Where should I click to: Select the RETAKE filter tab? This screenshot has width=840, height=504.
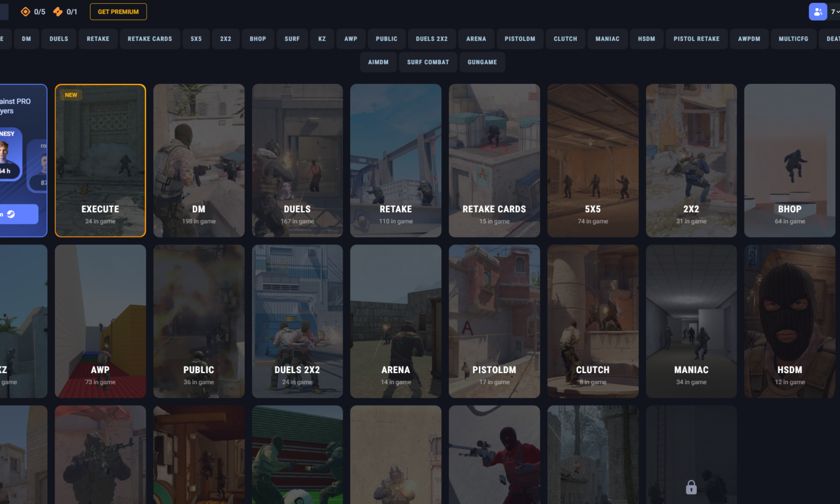[98, 39]
